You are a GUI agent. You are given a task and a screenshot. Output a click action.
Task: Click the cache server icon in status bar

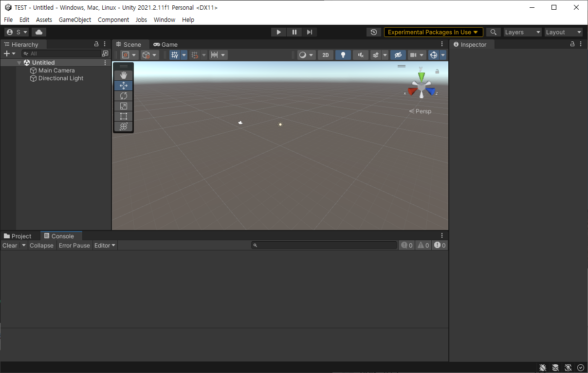click(x=555, y=368)
